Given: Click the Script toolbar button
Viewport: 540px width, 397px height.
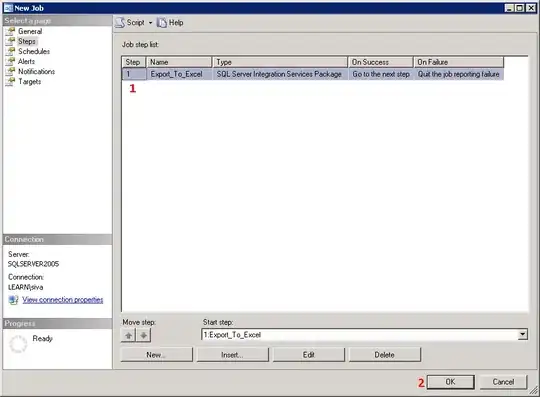Looking at the screenshot, I should tap(130, 23).
